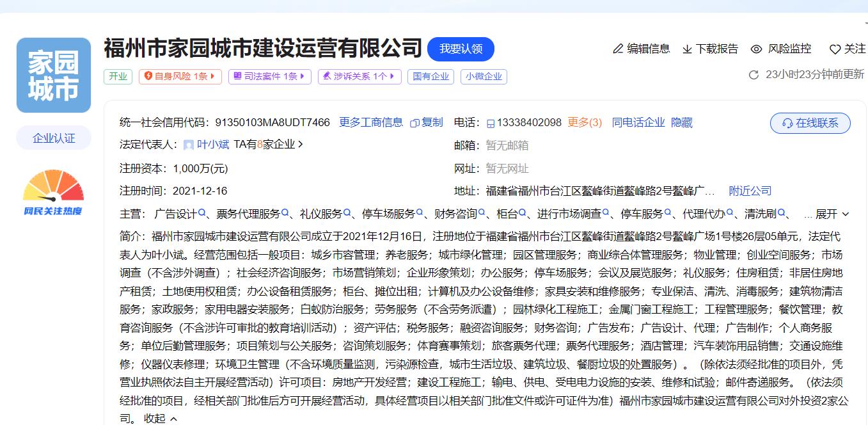Image resolution: width=868 pixels, height=425 pixels.
Task: Click the refresh icon beside update time
Action: pyautogui.click(x=754, y=75)
